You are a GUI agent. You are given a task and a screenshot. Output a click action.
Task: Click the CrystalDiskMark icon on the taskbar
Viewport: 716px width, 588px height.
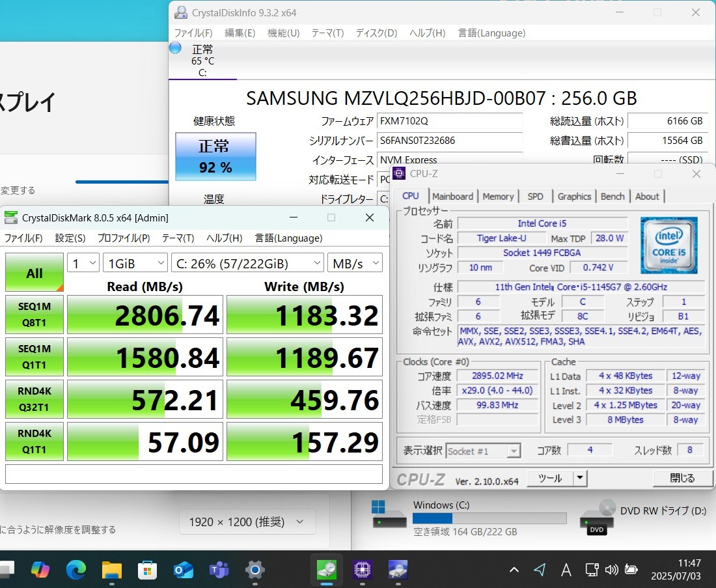326,569
